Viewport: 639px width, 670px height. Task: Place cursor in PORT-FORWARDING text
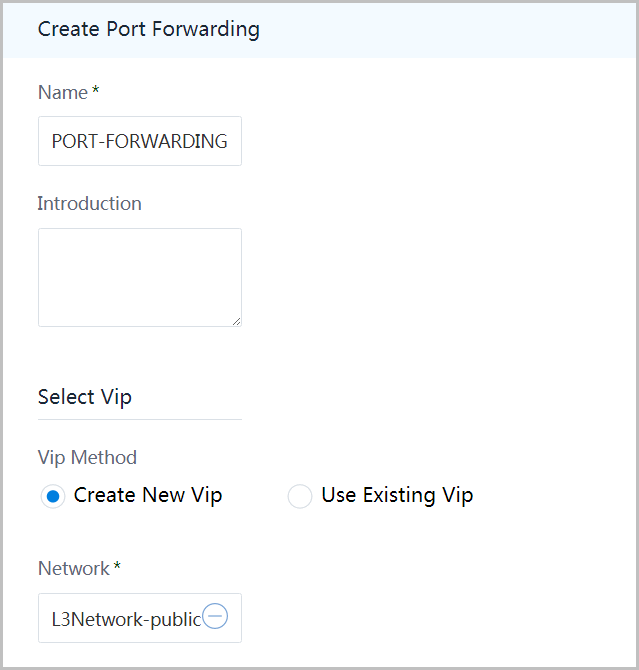[139, 141]
